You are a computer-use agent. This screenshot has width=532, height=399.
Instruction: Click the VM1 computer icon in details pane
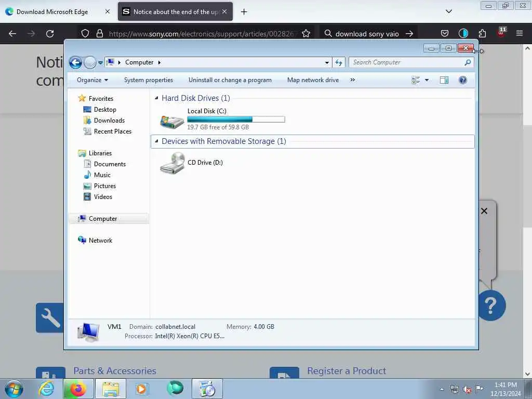pyautogui.click(x=88, y=331)
